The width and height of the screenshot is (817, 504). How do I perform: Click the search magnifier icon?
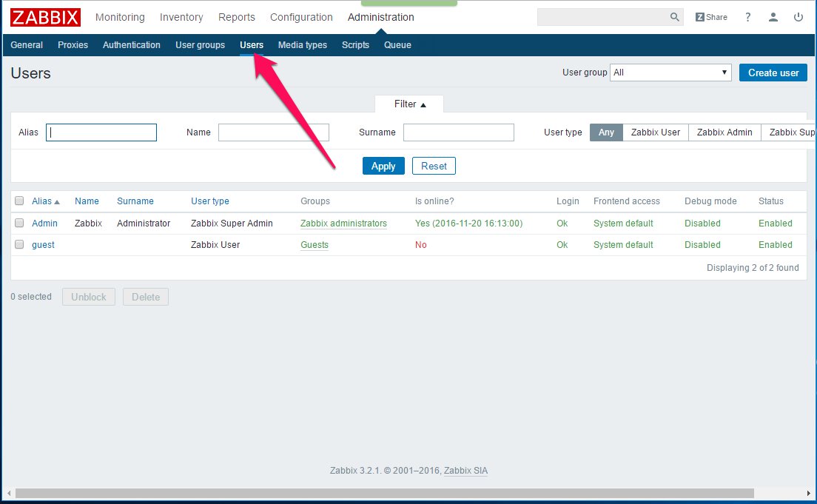point(674,17)
